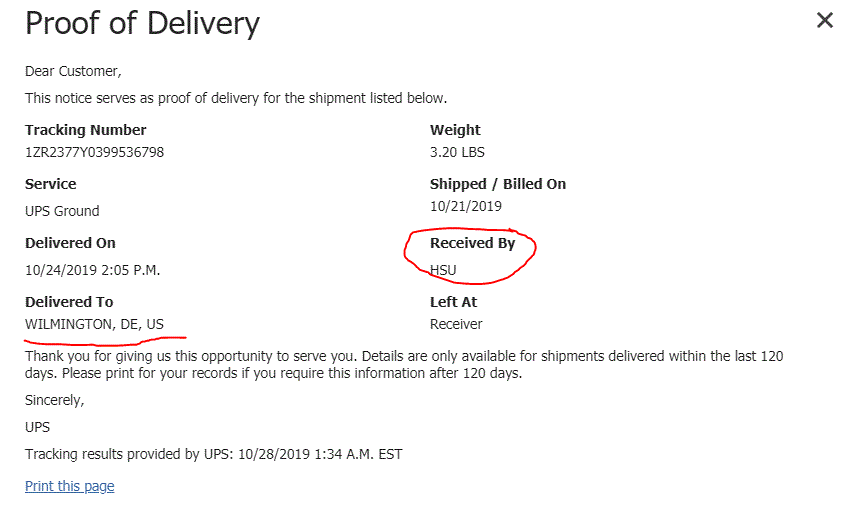Click tracking number 1ZR2377Y0399536798
Image resolution: width=849 pixels, height=522 pixels.
[94, 152]
